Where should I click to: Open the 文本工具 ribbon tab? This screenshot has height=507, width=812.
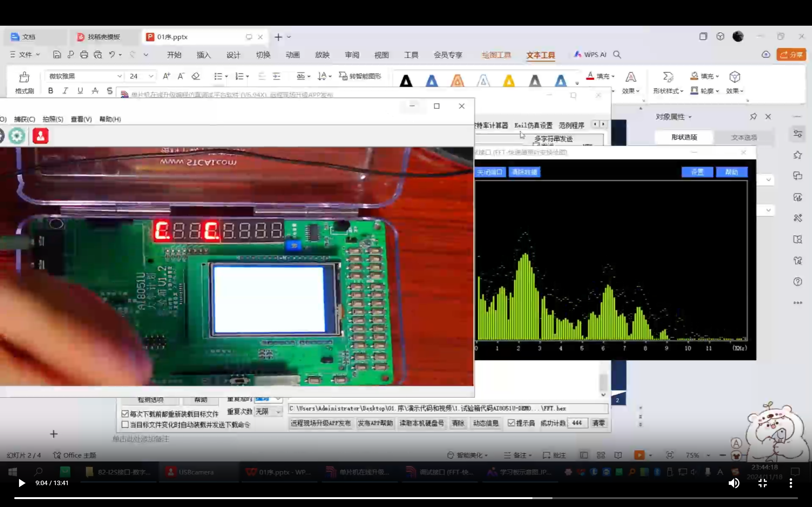click(x=541, y=55)
